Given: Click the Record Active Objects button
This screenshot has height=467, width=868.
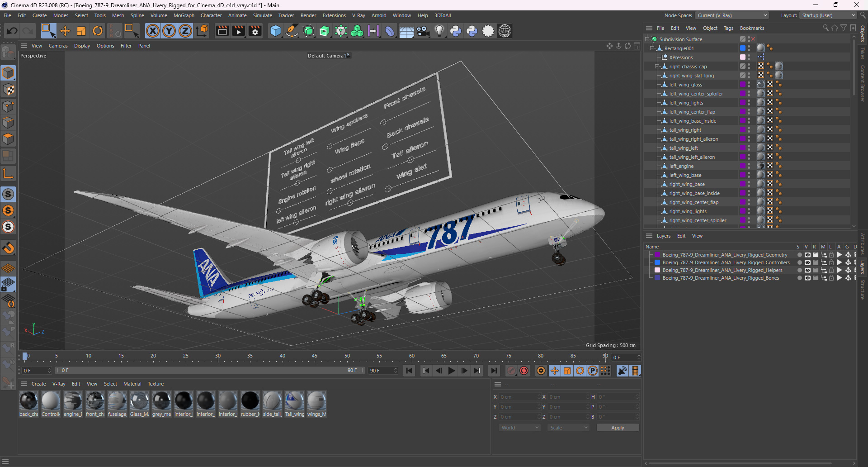Looking at the screenshot, I should pos(511,371).
